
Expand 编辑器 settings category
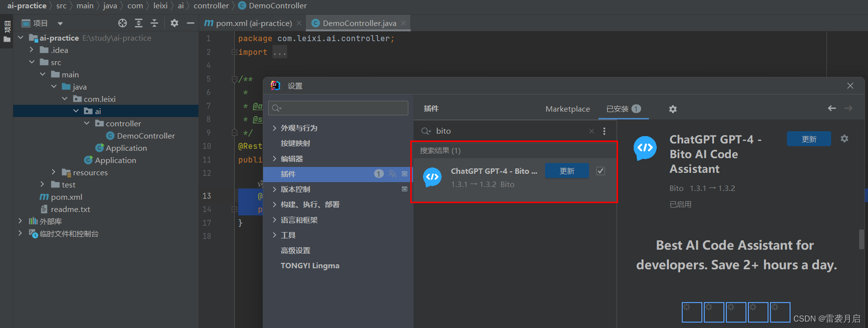coord(274,159)
